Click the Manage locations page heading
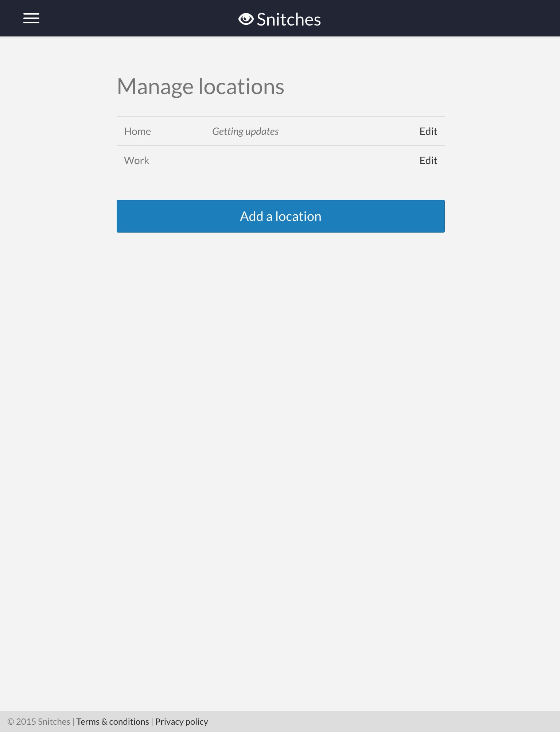 coord(201,87)
